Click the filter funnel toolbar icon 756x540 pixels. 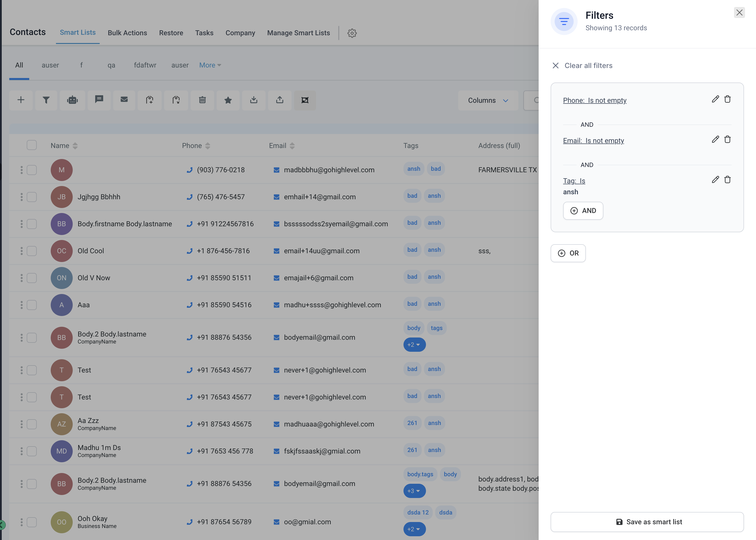(46, 100)
